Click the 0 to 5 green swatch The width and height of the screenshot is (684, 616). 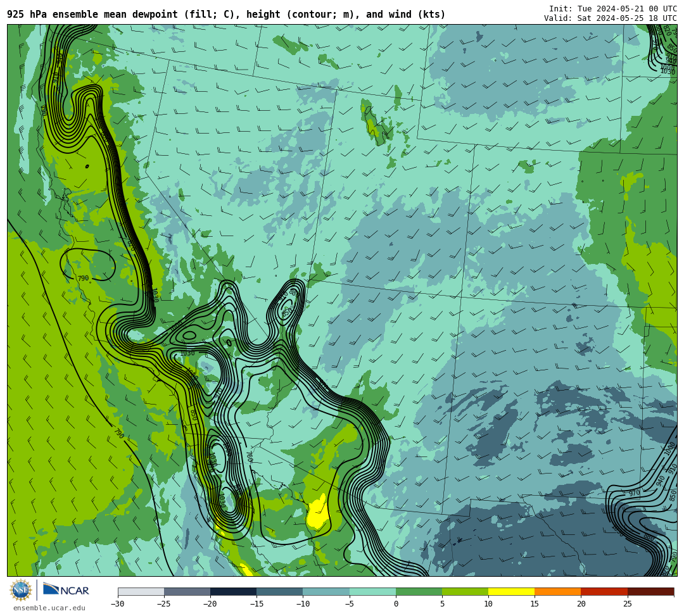(x=419, y=591)
